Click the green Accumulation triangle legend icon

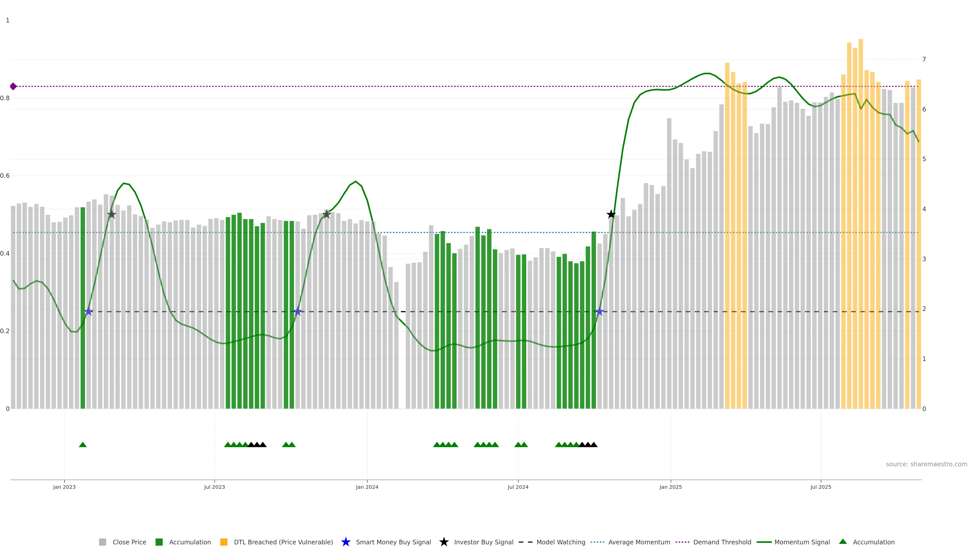843,542
